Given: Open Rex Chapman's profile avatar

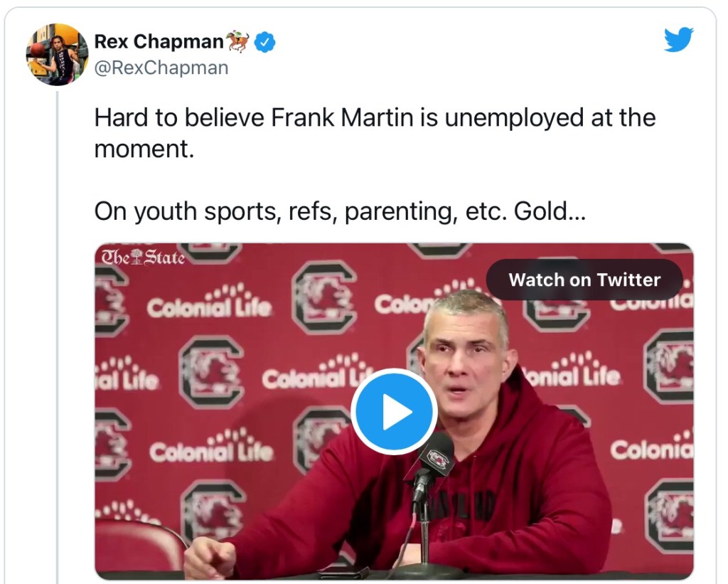Looking at the screenshot, I should (x=57, y=54).
